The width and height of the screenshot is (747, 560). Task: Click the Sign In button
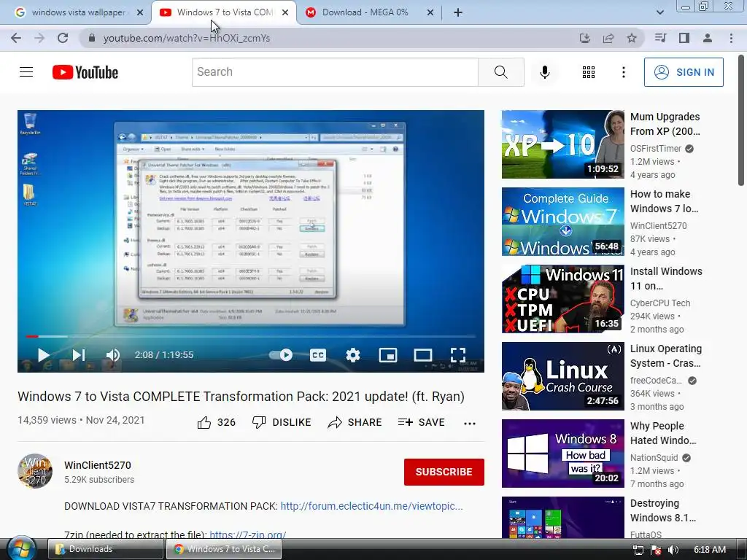pos(684,72)
